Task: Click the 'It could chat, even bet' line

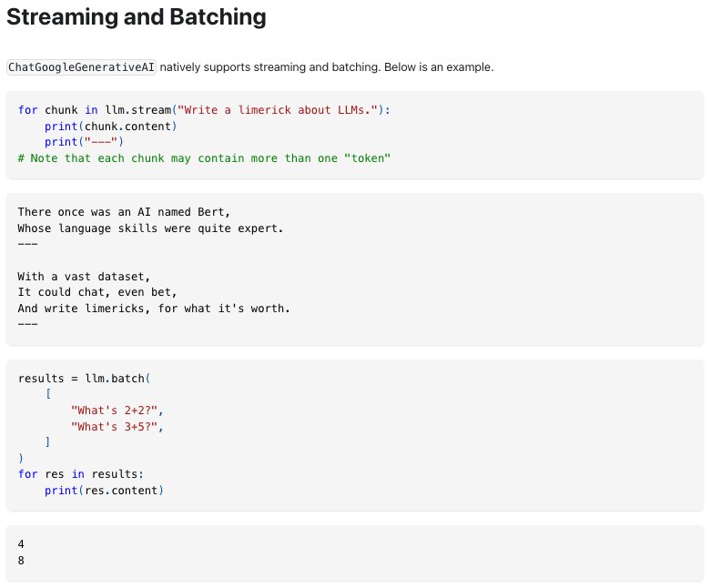Action: pos(97,292)
